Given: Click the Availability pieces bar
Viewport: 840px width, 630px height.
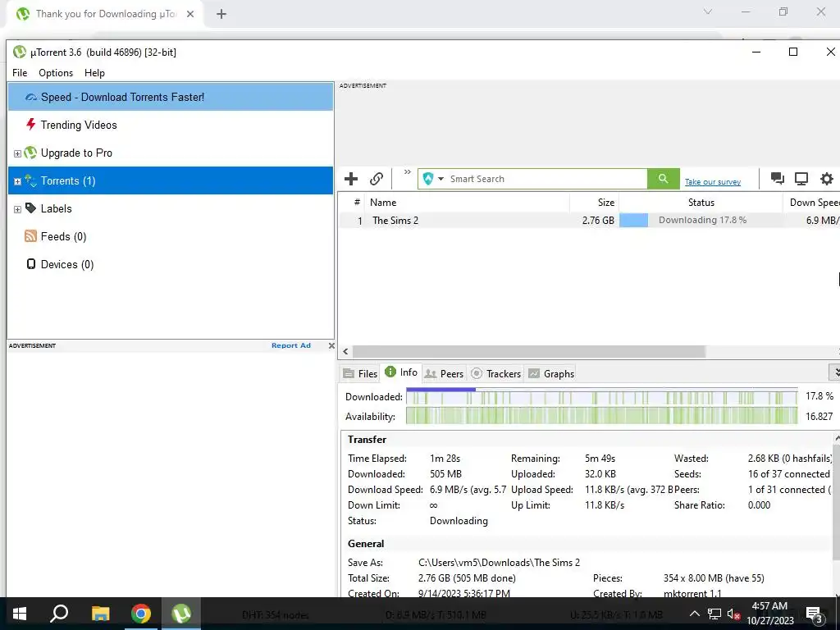Looking at the screenshot, I should tap(601, 416).
